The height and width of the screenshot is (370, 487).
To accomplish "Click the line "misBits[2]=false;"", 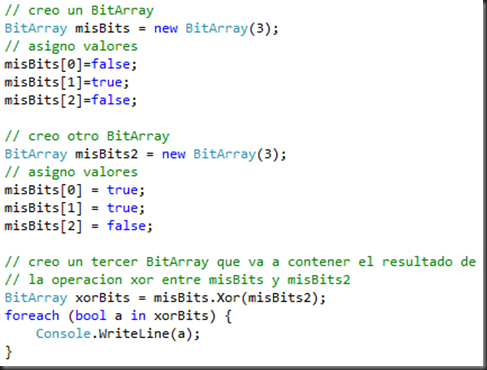I will point(71,100).
